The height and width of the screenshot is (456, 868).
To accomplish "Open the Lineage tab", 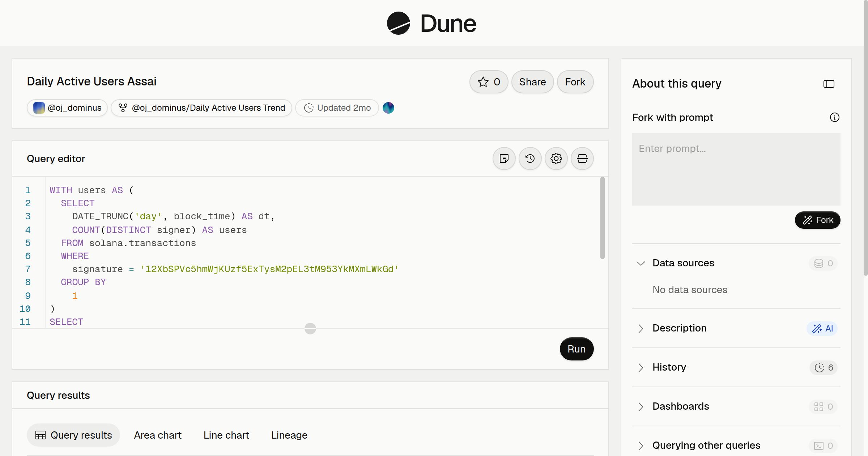I will click(289, 435).
